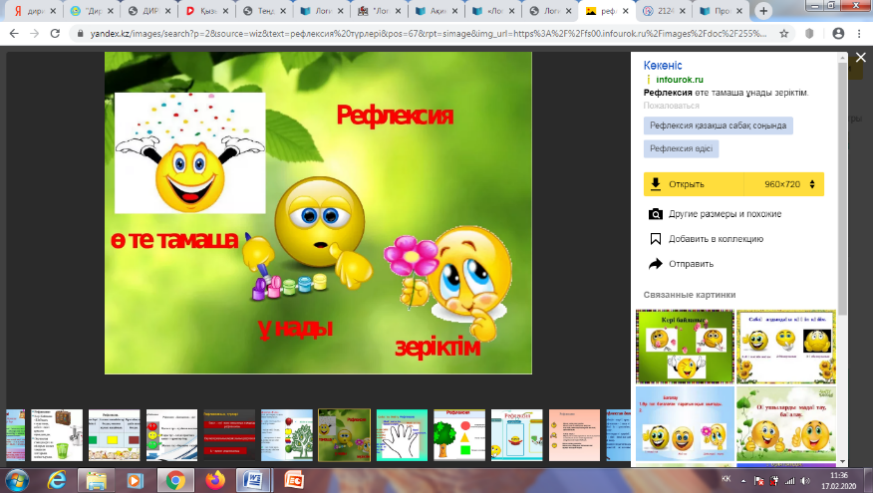Open the related thumbnail with three yellow smileys
The height and width of the screenshot is (493, 873).
786,346
